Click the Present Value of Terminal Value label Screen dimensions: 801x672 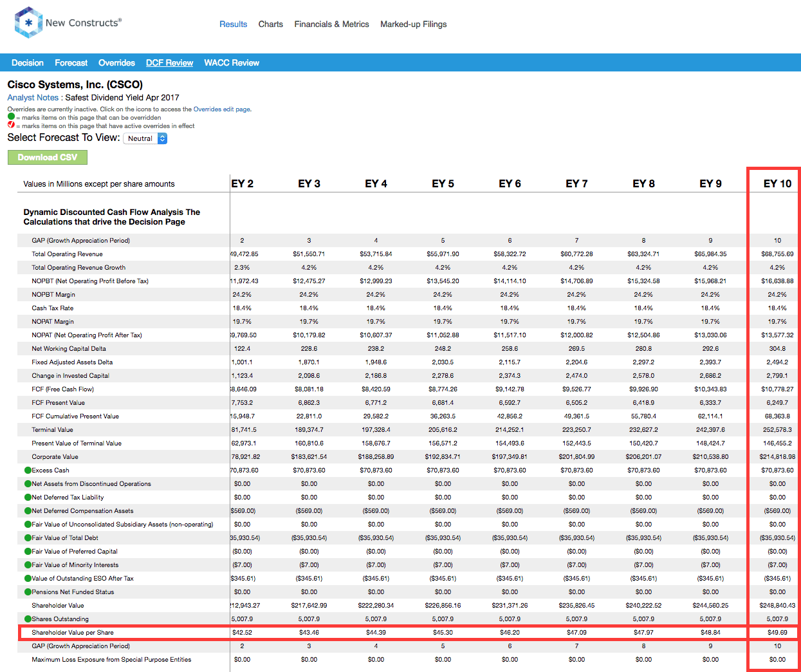(x=77, y=443)
